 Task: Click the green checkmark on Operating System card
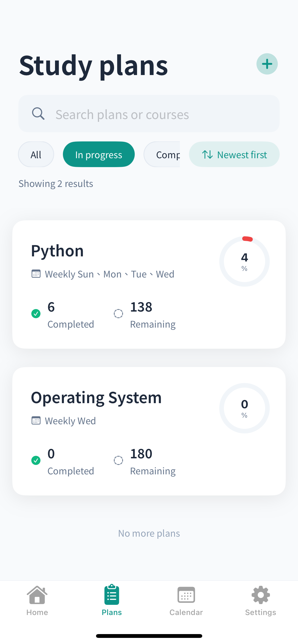coord(36,460)
